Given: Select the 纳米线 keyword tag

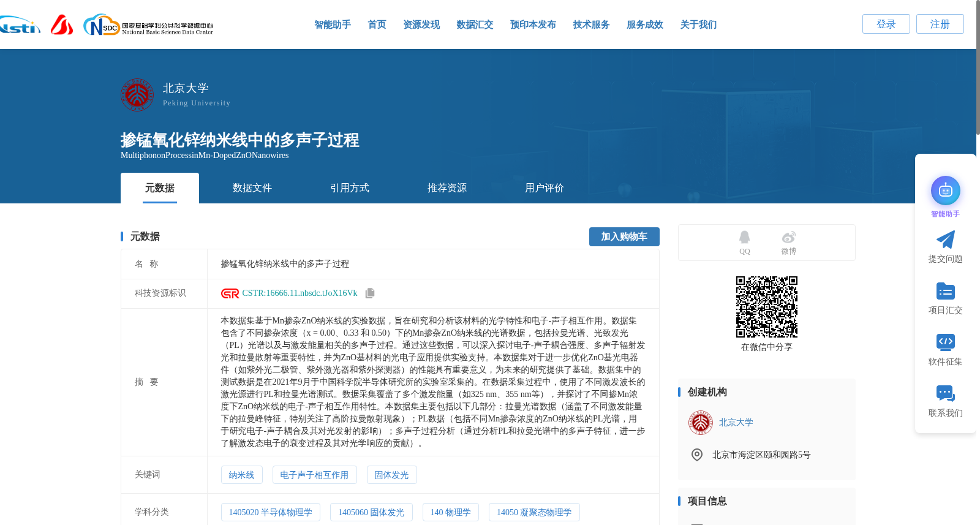Looking at the screenshot, I should [241, 475].
